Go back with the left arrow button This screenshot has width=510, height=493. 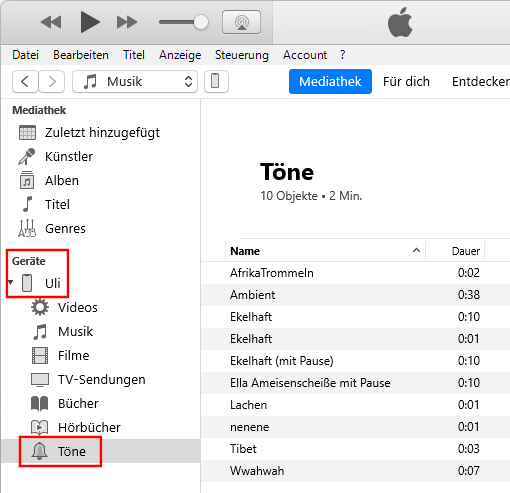point(25,82)
